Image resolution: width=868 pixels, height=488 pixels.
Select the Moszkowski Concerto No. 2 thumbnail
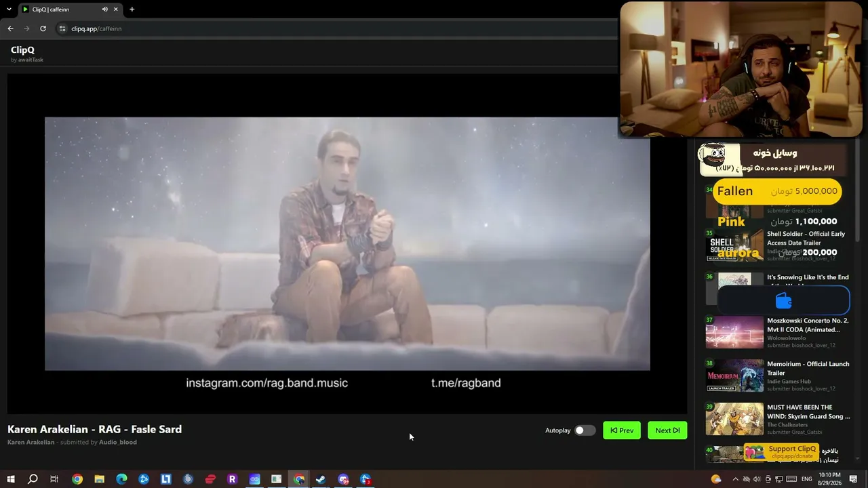coord(734,332)
